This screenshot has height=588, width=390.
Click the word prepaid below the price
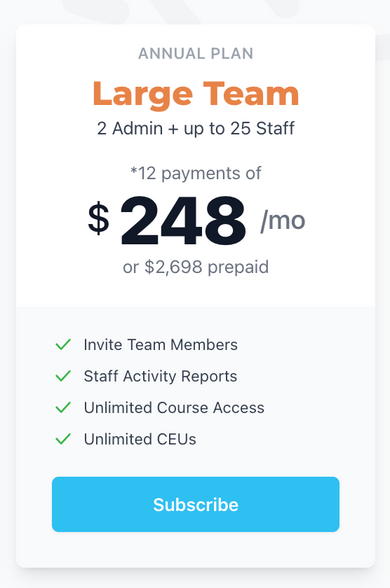pyautogui.click(x=238, y=268)
